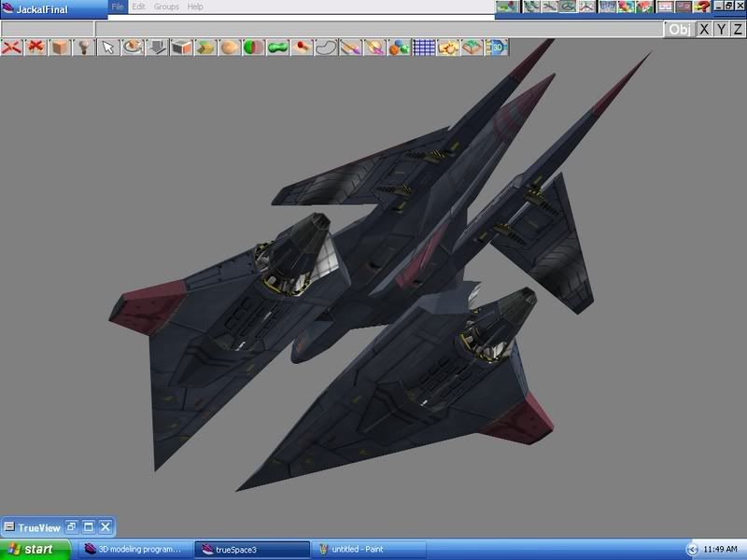Click the highlighted green loop view icon

pos(568,7)
